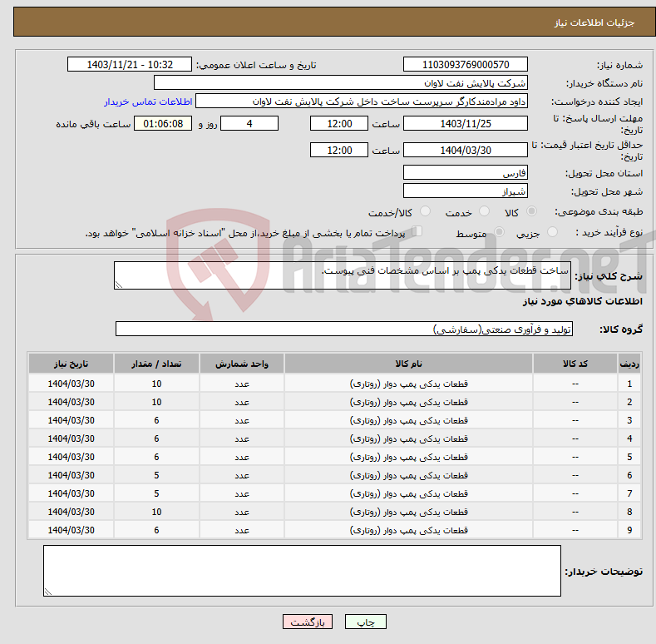The width and height of the screenshot is (656, 644).
Task: Click the unit عدد in row 5
Action: point(242,457)
